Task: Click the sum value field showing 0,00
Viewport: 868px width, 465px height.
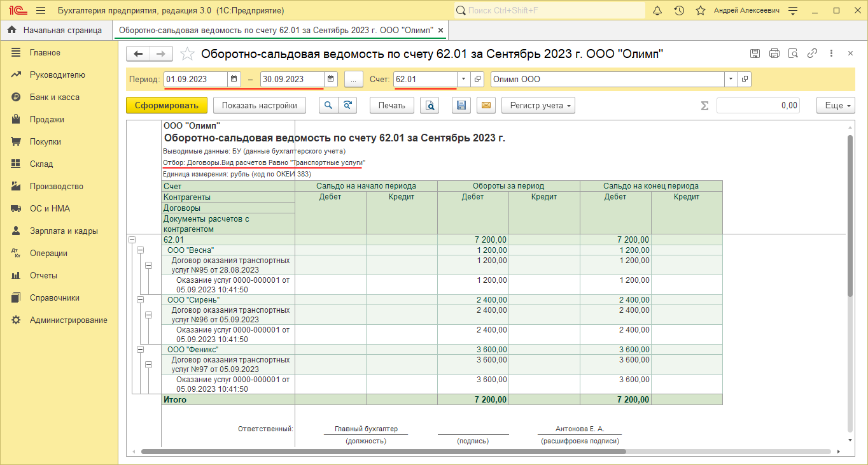Action: (x=758, y=106)
